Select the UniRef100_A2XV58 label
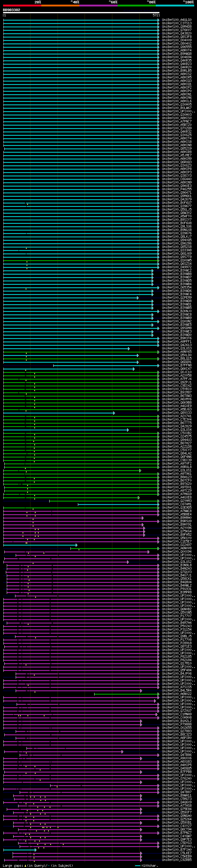 (176, 375)
